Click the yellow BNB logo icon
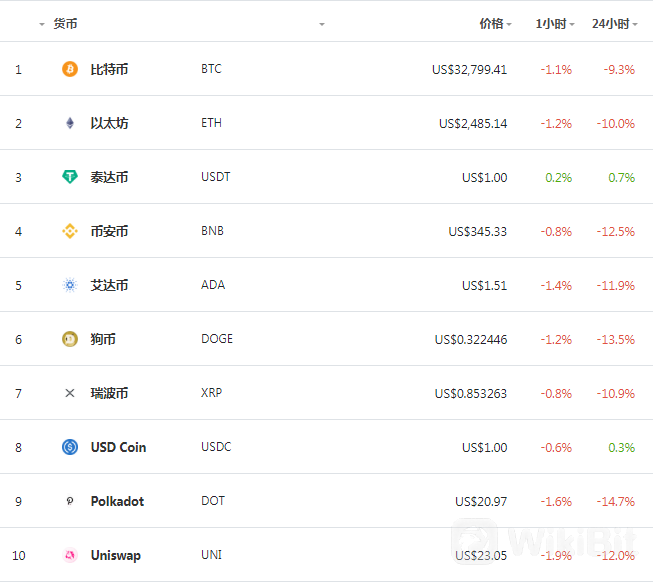This screenshot has height=583, width=653. [70, 231]
